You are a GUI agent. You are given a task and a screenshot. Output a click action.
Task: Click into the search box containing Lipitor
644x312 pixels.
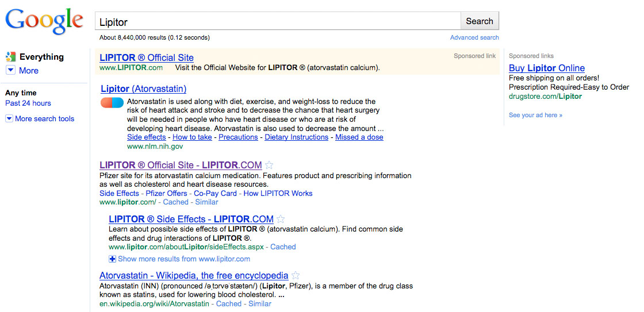click(x=278, y=21)
